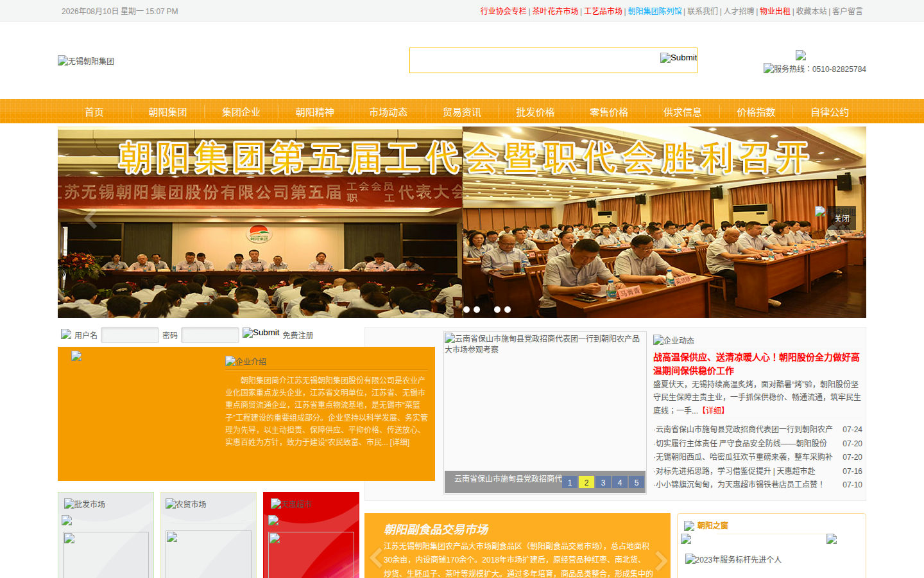Image resolution: width=924 pixels, height=578 pixels.
Task: Click the 无锡朝阳集团 logo image
Action: pos(86,61)
